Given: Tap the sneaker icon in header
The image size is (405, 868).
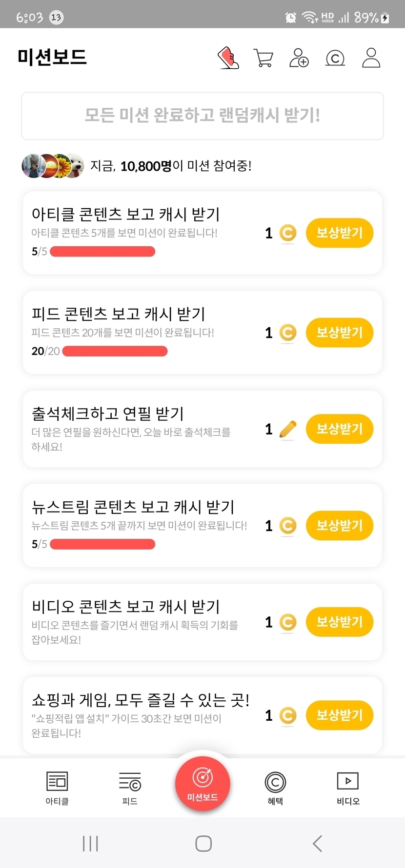Looking at the screenshot, I should 228,58.
